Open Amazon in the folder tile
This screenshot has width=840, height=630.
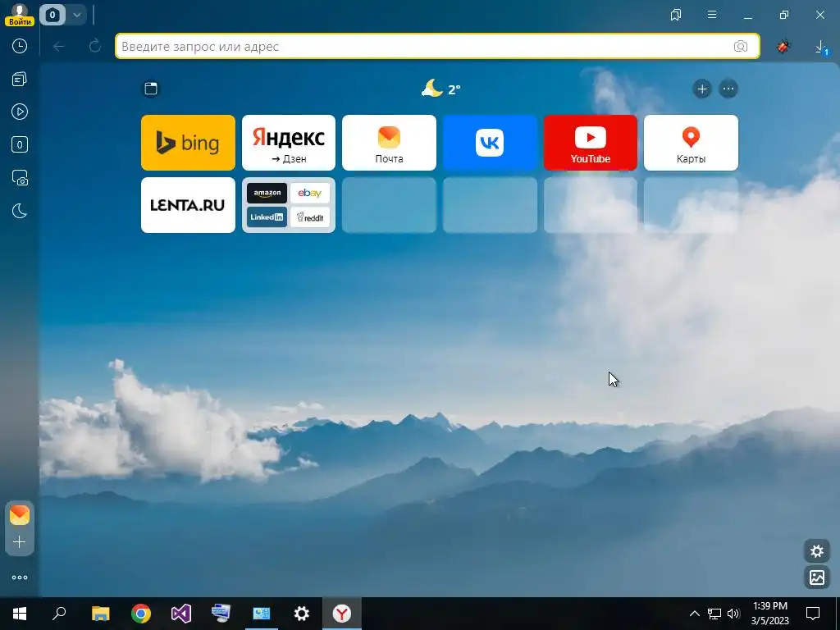pyautogui.click(x=267, y=194)
